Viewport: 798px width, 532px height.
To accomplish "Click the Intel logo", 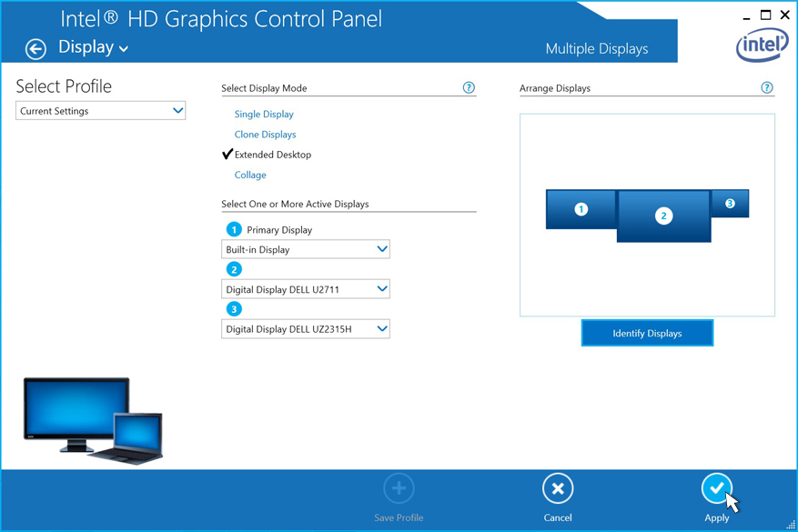I will [x=762, y=45].
